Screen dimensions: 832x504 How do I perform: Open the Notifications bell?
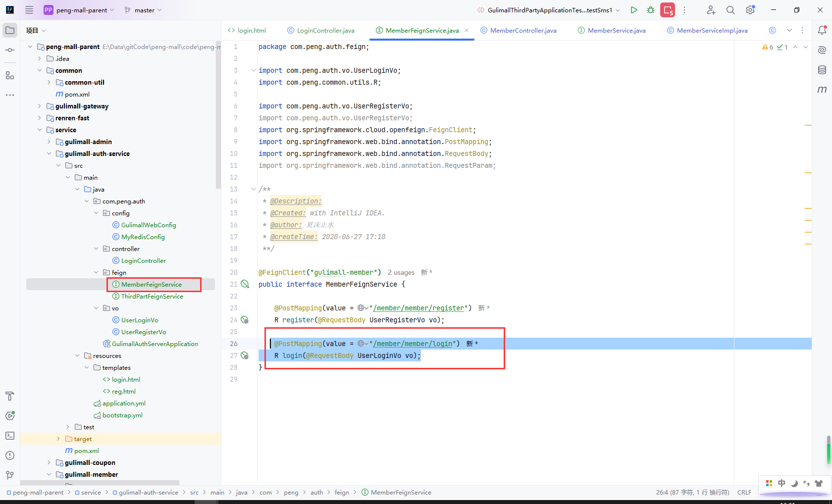coord(822,30)
